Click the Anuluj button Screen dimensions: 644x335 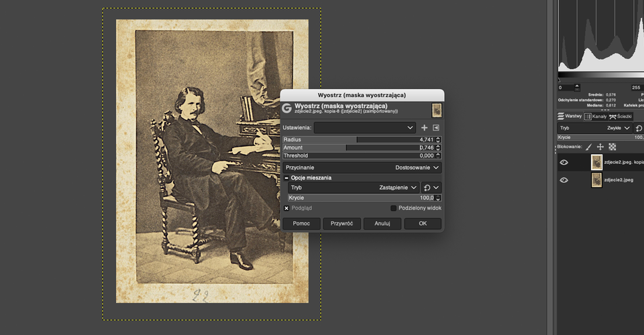click(x=382, y=224)
